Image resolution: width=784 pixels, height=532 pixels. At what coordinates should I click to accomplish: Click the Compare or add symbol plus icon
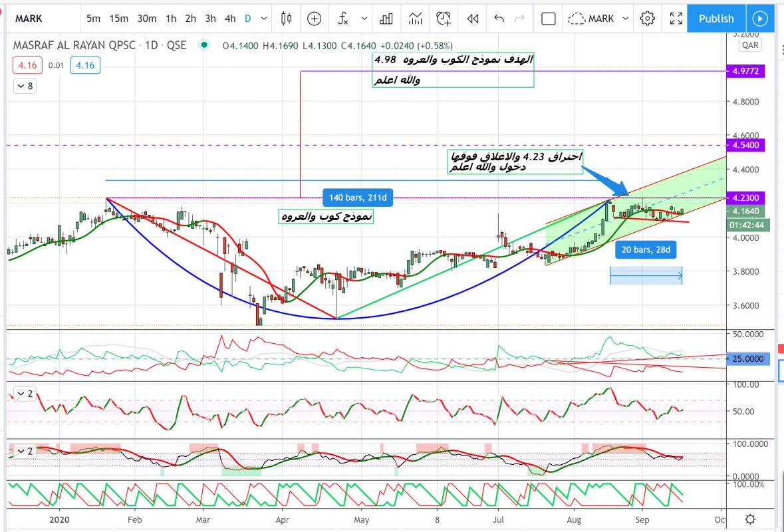point(314,19)
